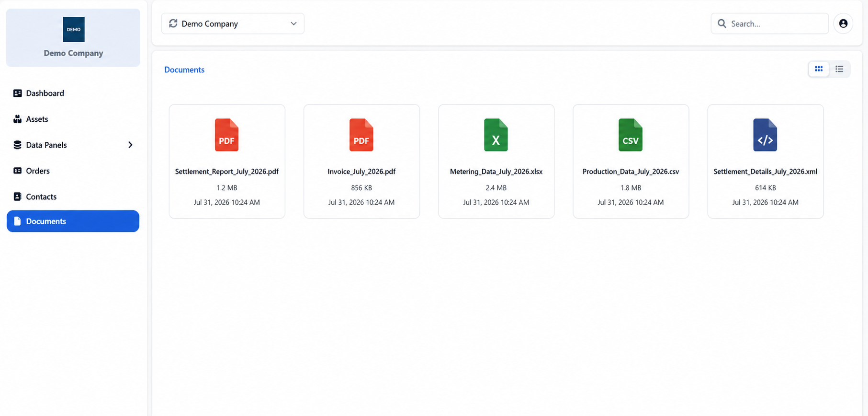Open the Settlement_Report_July_2026.pdf PDF icon

click(x=227, y=135)
